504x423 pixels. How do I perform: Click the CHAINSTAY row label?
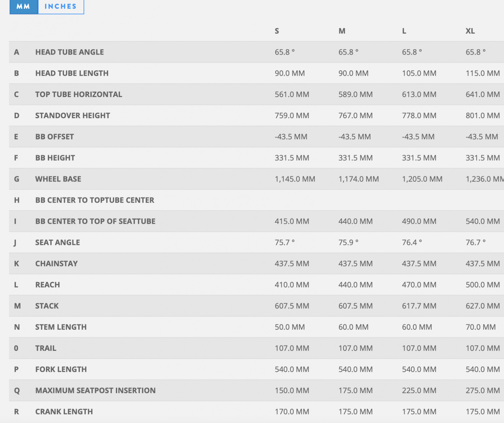pyautogui.click(x=56, y=263)
